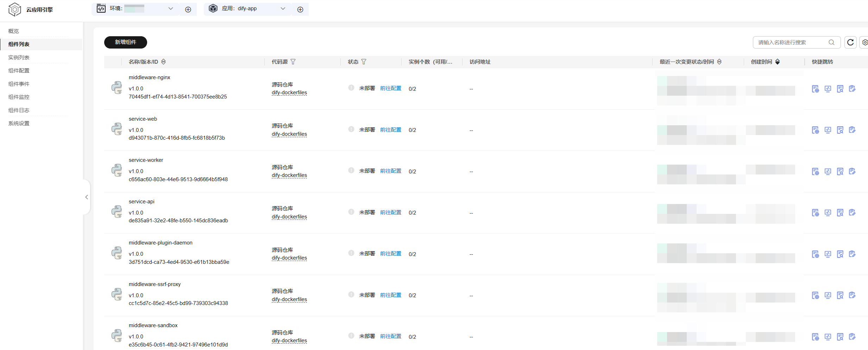868x350 pixels.
Task: Open 前往配置 link for middleware-plugin-daemon
Action: [x=390, y=253]
